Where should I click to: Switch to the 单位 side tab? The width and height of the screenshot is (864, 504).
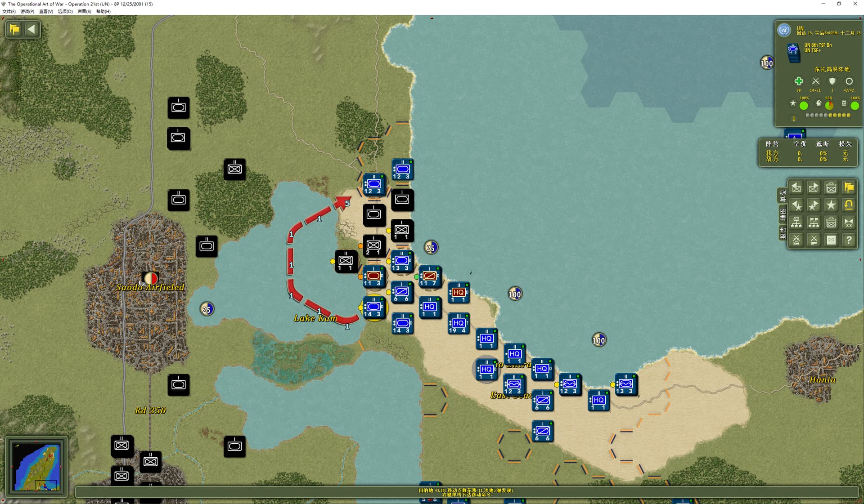click(783, 196)
